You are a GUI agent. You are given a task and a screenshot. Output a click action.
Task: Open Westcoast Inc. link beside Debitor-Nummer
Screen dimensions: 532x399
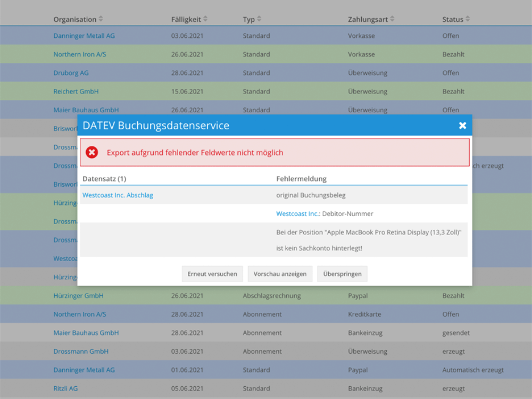297,214
